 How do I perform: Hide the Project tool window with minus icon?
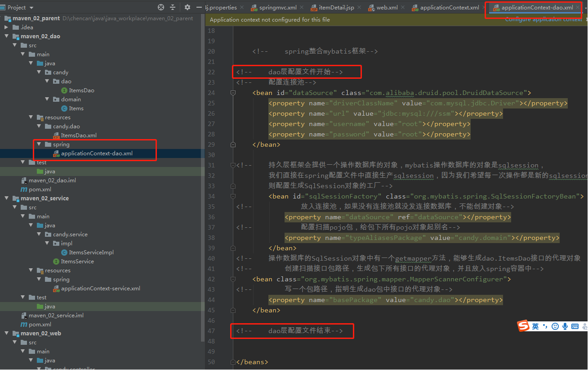tap(199, 7)
